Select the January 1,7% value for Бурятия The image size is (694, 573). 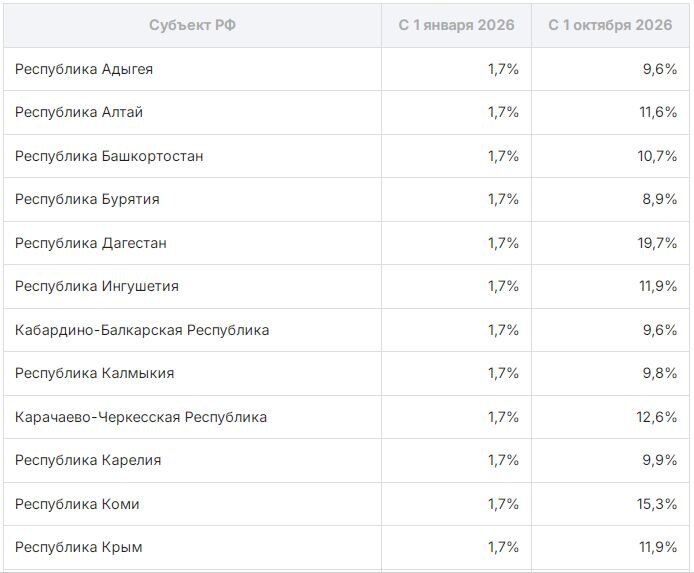click(503, 199)
